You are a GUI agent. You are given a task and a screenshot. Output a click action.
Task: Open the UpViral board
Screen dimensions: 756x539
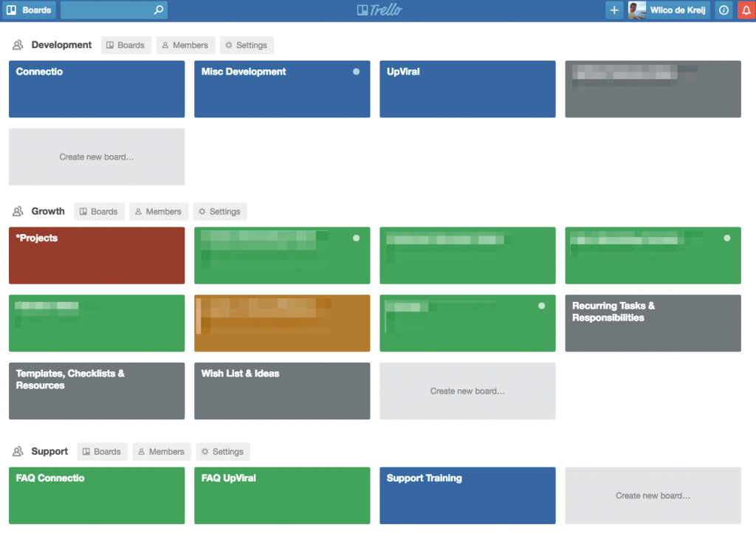pyautogui.click(x=467, y=89)
